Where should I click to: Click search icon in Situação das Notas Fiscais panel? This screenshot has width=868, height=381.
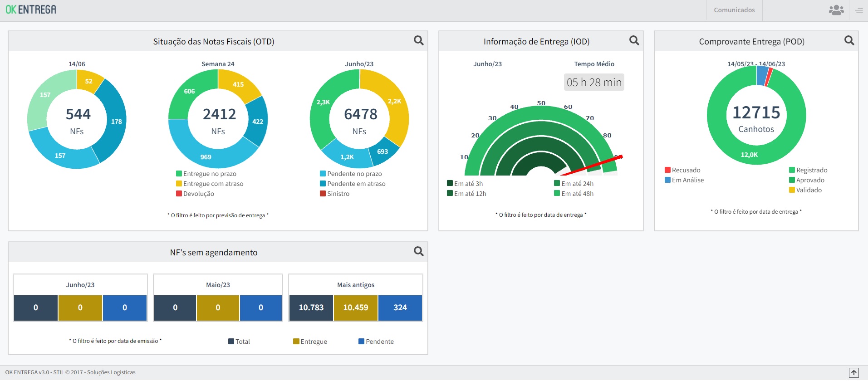[418, 41]
